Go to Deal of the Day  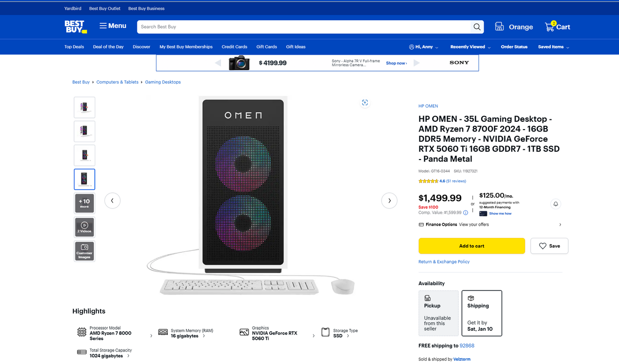(108, 47)
